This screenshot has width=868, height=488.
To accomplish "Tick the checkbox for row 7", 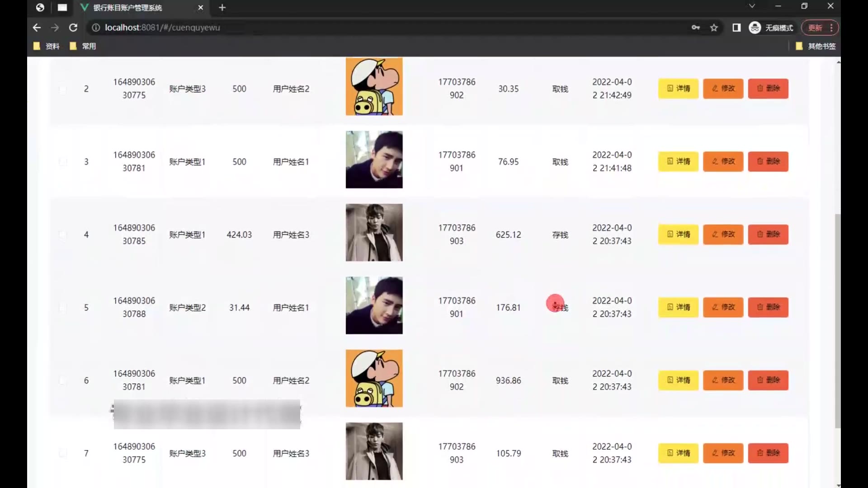I will coord(63,453).
